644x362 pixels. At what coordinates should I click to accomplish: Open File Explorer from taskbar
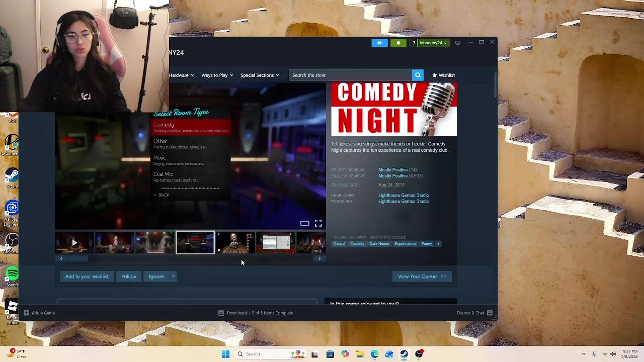pyautogui.click(x=359, y=354)
